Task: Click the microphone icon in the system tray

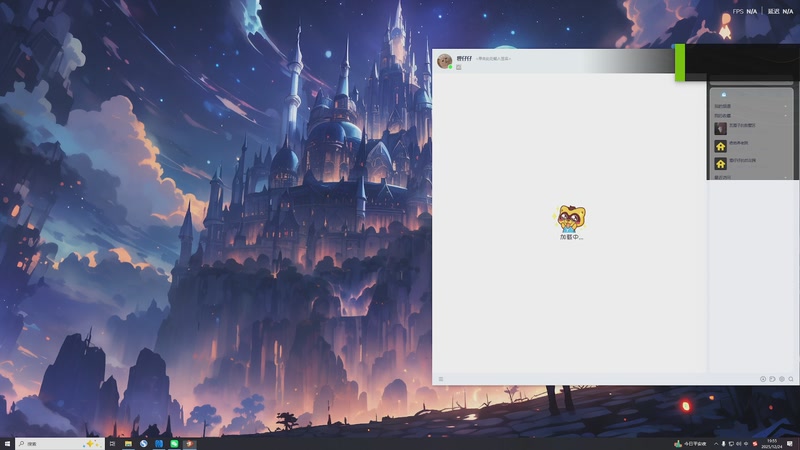Action: (x=723, y=444)
